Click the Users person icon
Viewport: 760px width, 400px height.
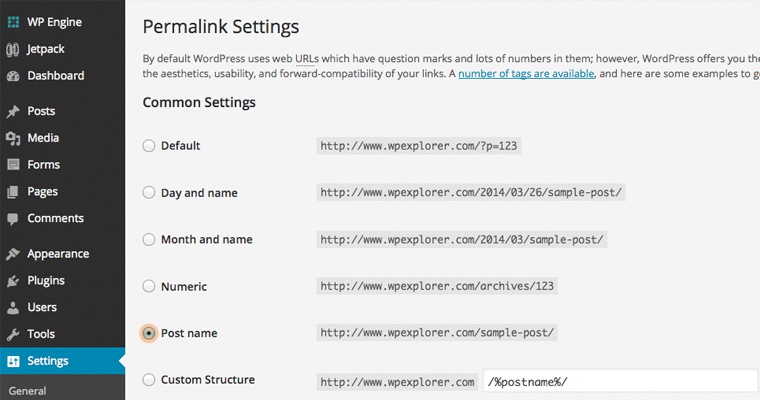pyautogui.click(x=13, y=308)
